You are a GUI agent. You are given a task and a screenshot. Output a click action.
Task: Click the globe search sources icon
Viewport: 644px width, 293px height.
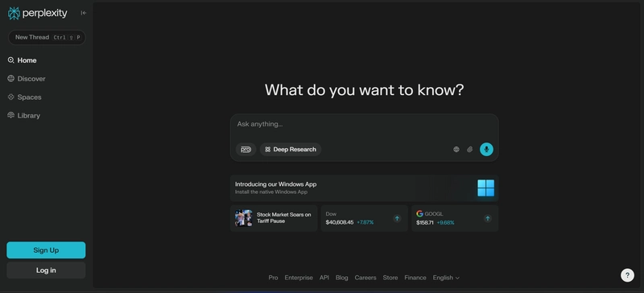tap(456, 149)
